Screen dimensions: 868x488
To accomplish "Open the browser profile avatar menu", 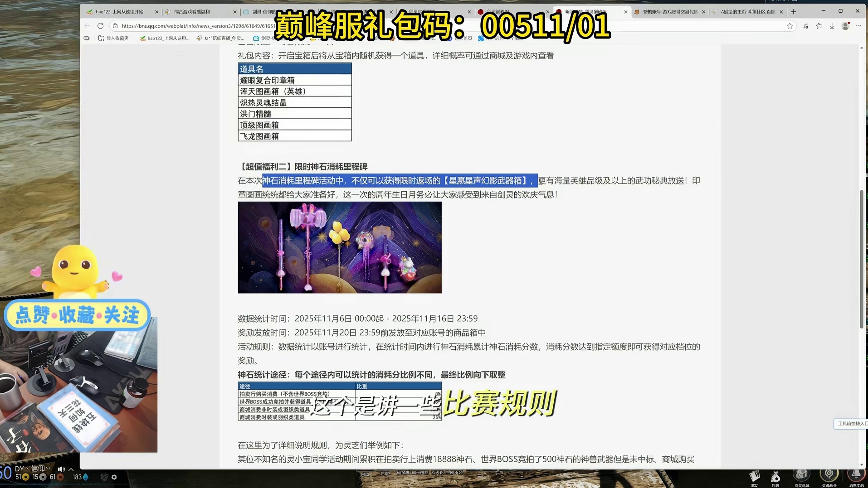I will click(844, 26).
